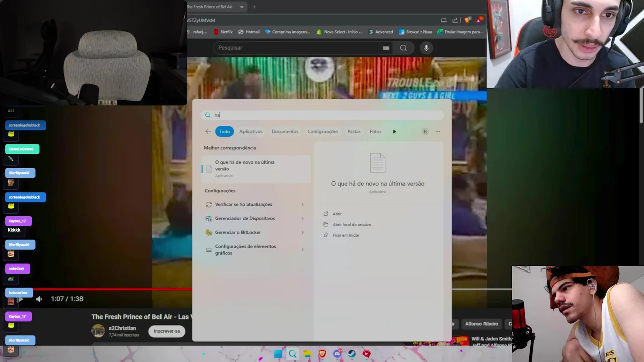This screenshot has width=644, height=362.
Task: Open the Enviar Imagem bookmark
Action: (460, 32)
